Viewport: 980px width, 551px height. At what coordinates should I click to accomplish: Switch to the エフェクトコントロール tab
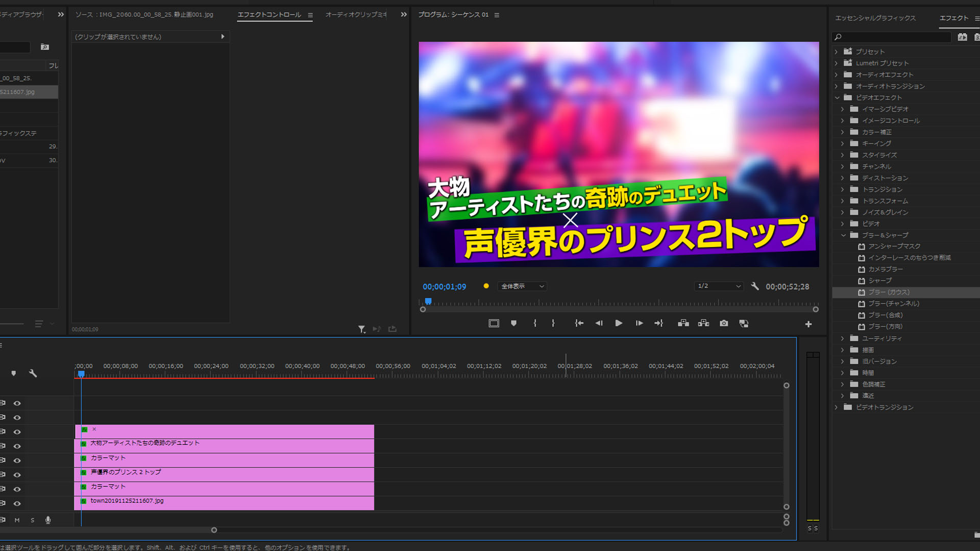[x=269, y=15]
